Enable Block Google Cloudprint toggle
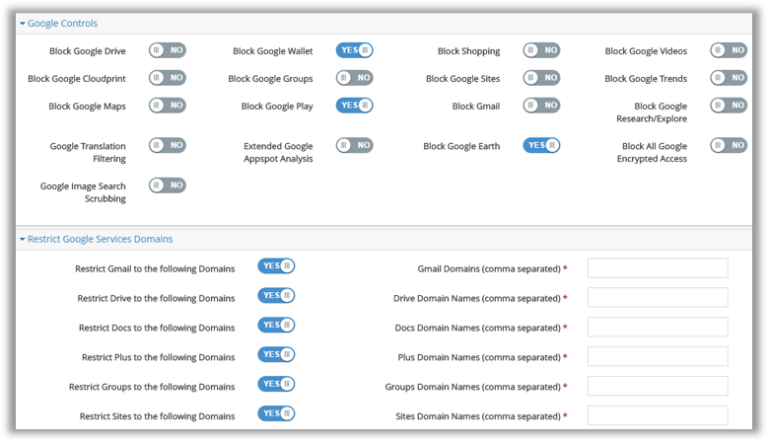Viewport: 768px width, 442px height. 167,78
